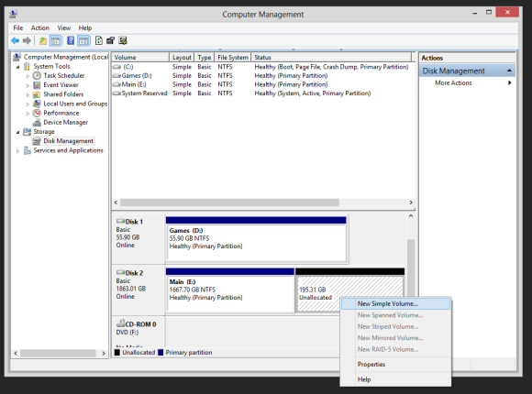
Task: Toggle the Show/Hide Action Pane icon
Action: (83, 41)
